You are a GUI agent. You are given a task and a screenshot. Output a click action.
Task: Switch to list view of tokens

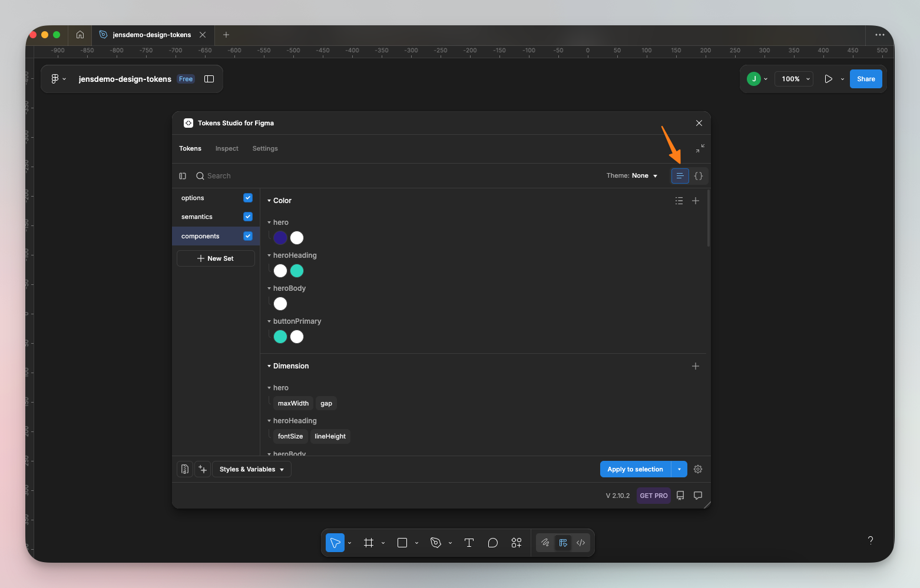(x=680, y=176)
